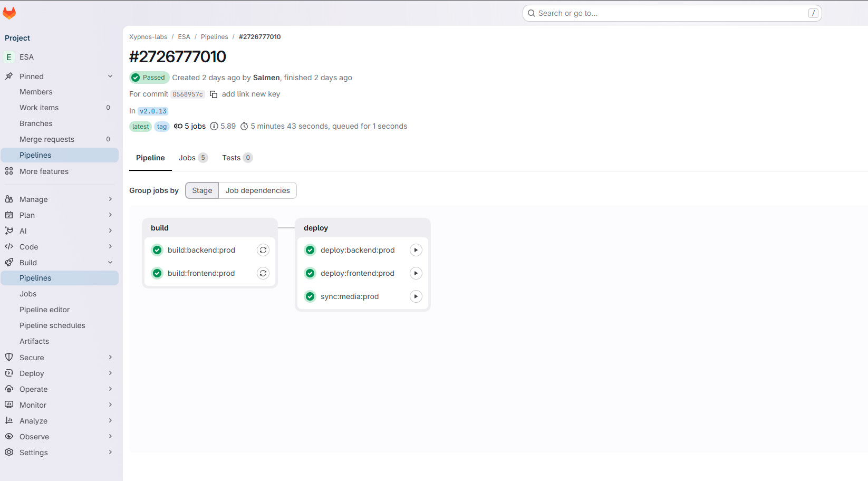Open Merge requests in sidebar
Viewport: 868px width, 481px height.
click(x=60, y=139)
